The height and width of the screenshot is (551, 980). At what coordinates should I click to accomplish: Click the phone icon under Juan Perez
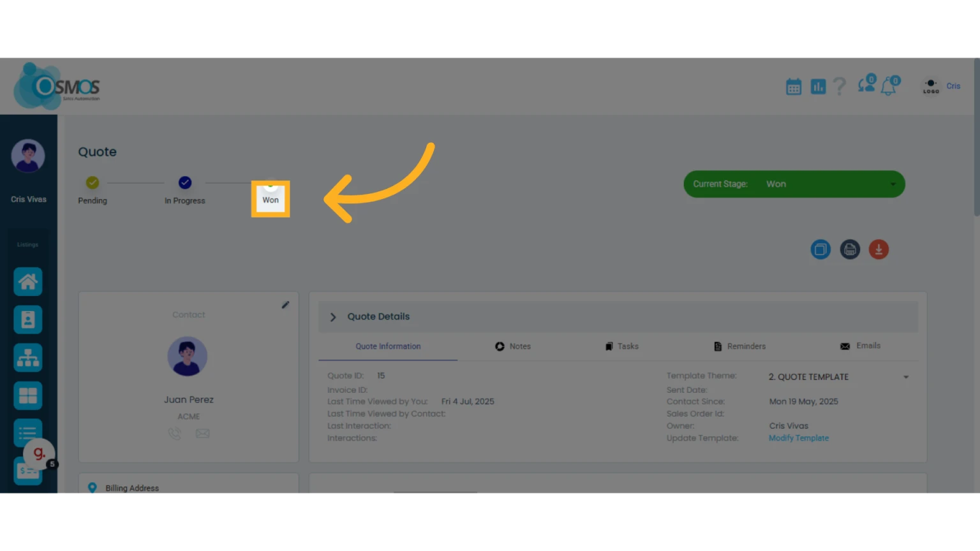click(x=175, y=434)
